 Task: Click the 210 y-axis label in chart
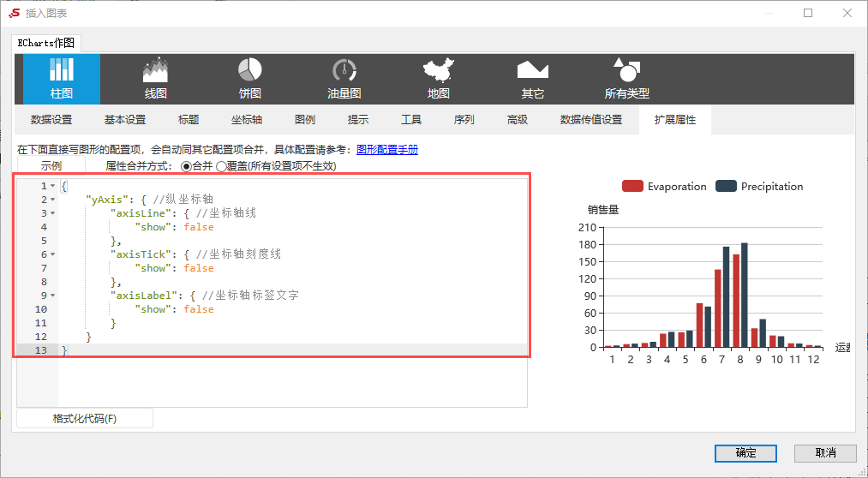pos(587,227)
